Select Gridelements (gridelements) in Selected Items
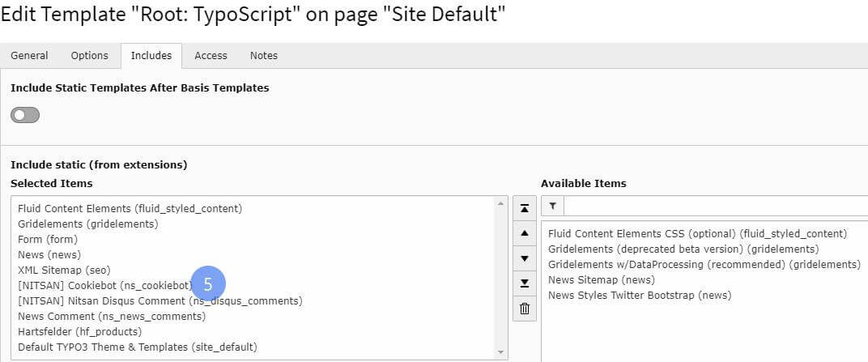This screenshot has width=868, height=362. tap(88, 224)
